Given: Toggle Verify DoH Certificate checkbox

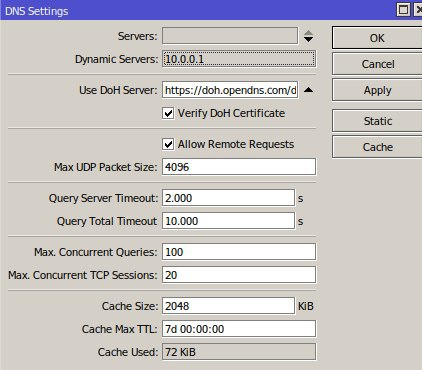Looking at the screenshot, I should pos(168,113).
